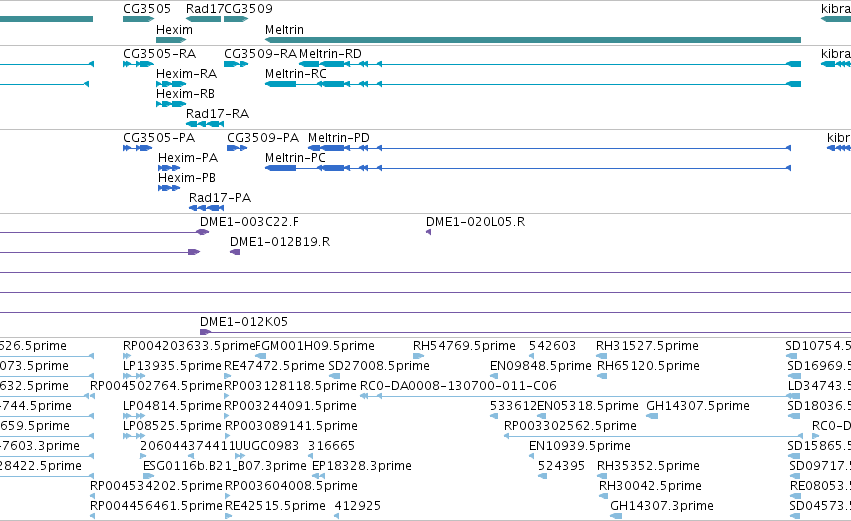Click the LP04814.5prime EST label
This screenshot has height=521, width=851.
(172, 406)
